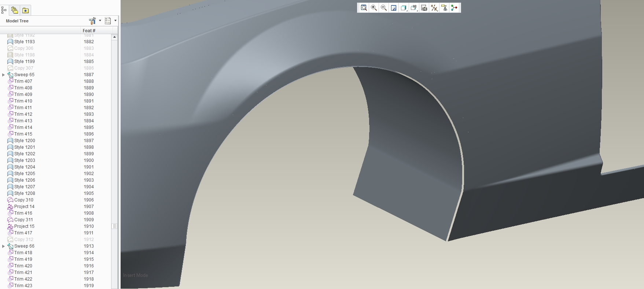
Task: Select Trim 408 in the model tree
Action: (x=23, y=88)
